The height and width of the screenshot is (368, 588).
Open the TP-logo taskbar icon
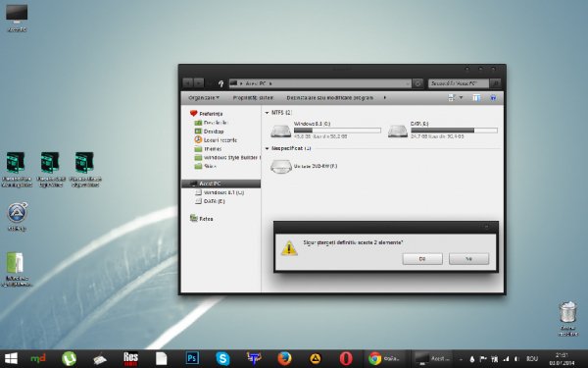[254, 358]
